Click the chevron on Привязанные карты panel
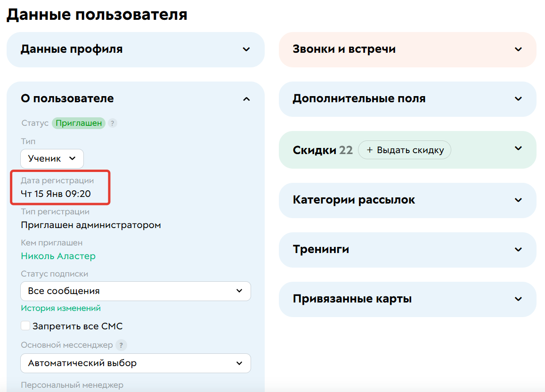This screenshot has height=392, width=545. tap(518, 299)
